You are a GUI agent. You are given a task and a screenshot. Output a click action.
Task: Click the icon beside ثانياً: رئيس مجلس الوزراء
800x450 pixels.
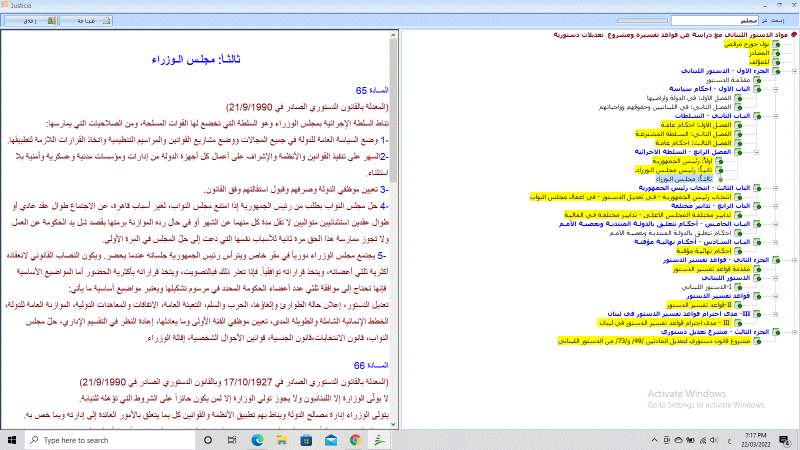pos(719,170)
